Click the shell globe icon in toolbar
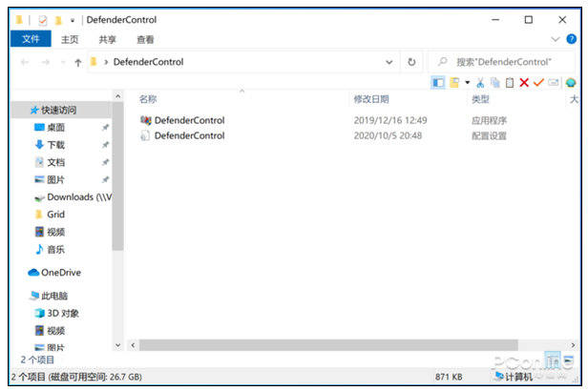This screenshot has width=588, height=391. [x=571, y=82]
